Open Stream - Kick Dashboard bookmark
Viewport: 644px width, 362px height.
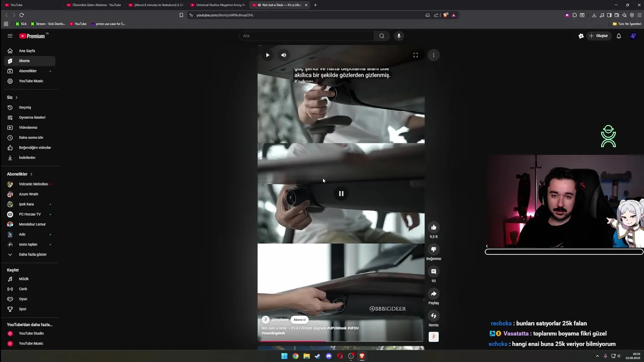(x=48, y=24)
